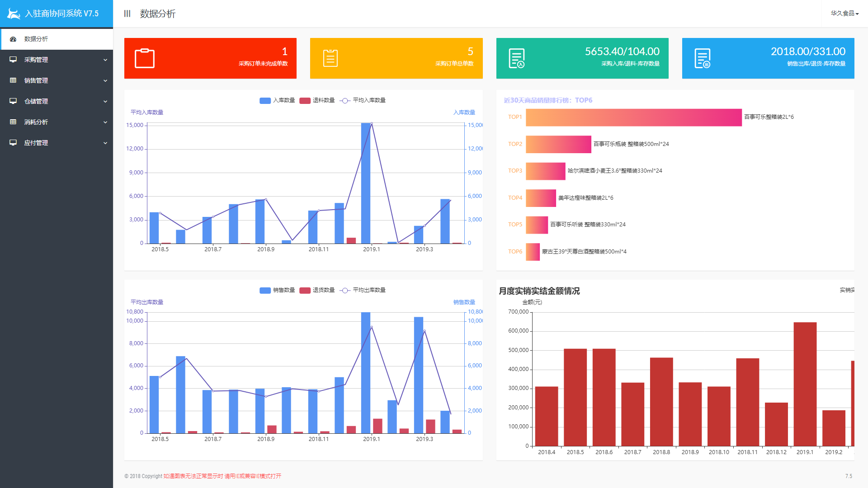This screenshot has height=488, width=868.
Task: Click the dashboard icon beside 数据分析
Action: (x=13, y=39)
